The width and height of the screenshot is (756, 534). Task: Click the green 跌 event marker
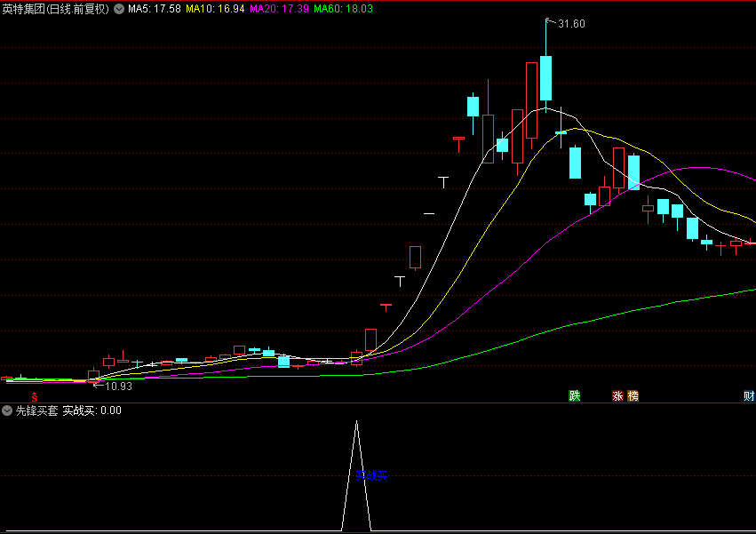click(574, 396)
